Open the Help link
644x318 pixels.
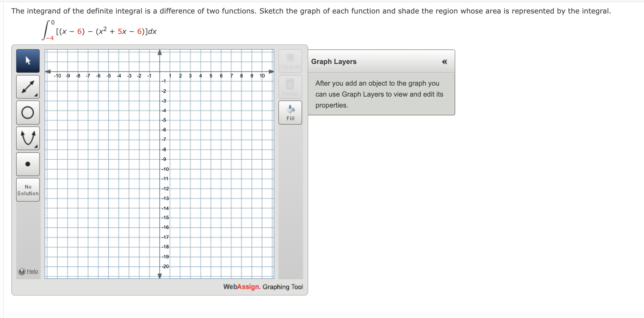(x=32, y=271)
